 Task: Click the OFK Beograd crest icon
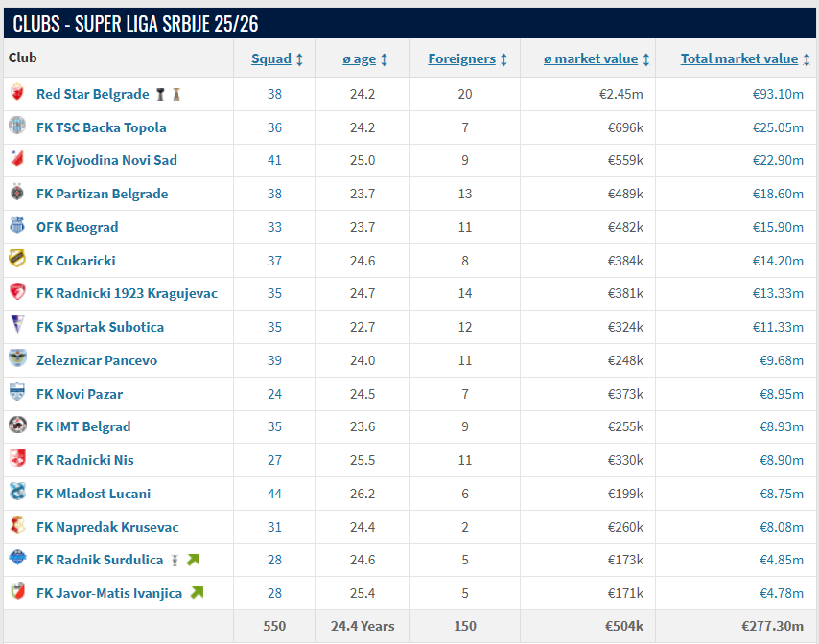pyautogui.click(x=17, y=227)
